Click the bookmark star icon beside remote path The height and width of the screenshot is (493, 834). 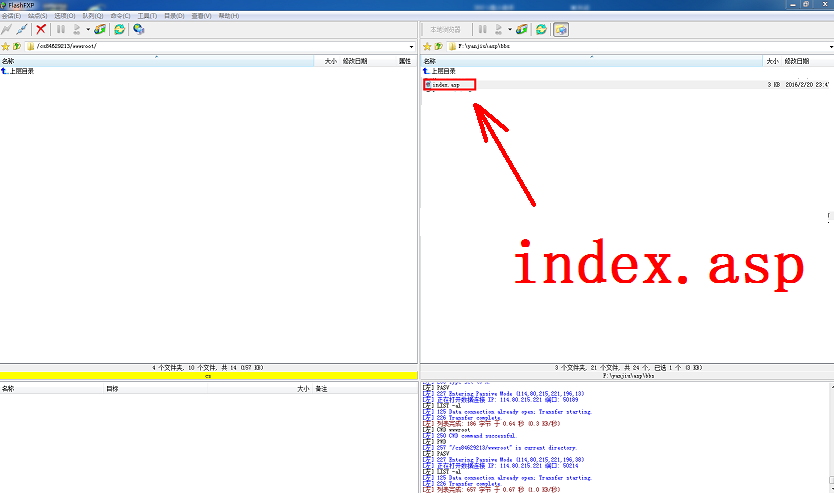tap(6, 47)
